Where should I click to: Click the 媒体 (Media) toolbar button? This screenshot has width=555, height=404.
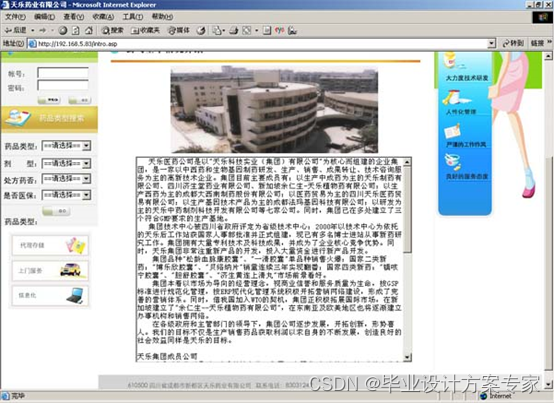pyautogui.click(x=179, y=31)
